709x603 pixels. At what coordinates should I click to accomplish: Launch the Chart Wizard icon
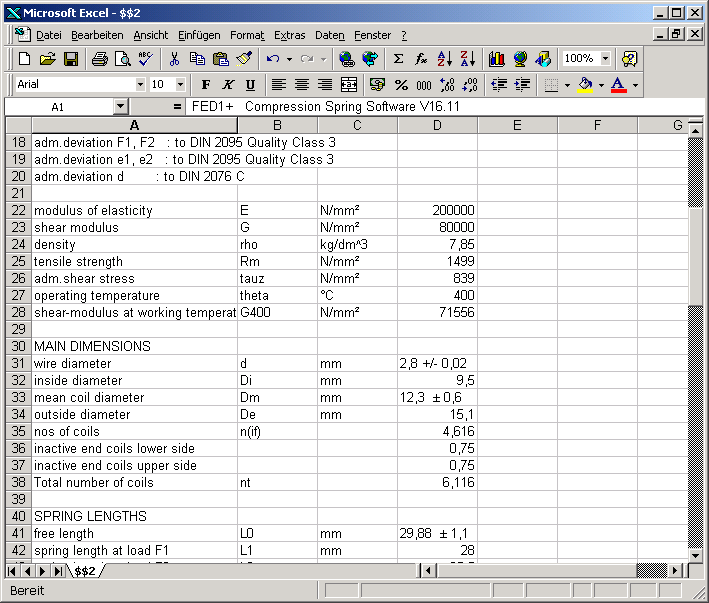[x=497, y=59]
